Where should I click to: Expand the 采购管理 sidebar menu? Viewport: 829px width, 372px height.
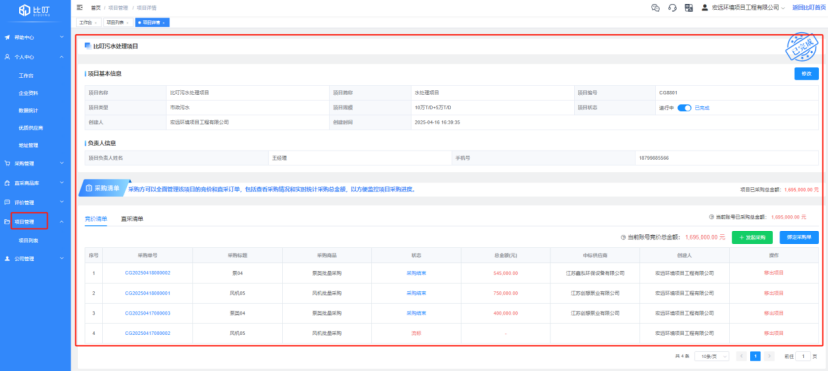[x=62, y=163]
